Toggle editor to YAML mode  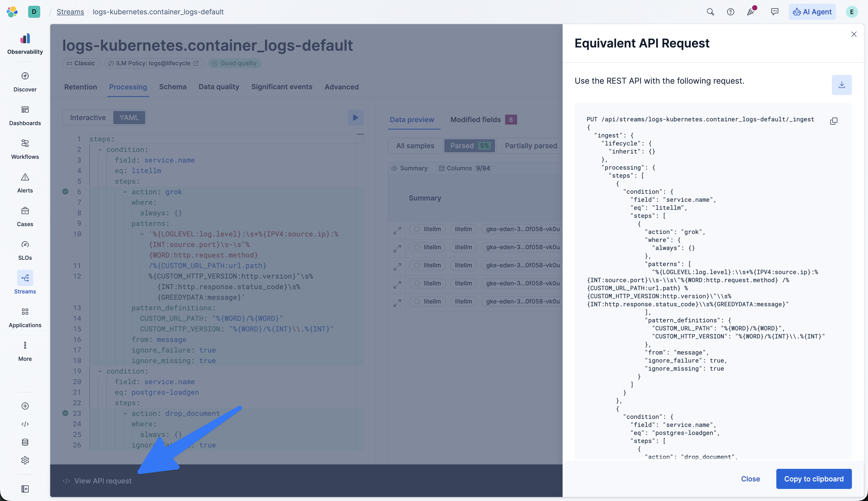[x=129, y=117]
